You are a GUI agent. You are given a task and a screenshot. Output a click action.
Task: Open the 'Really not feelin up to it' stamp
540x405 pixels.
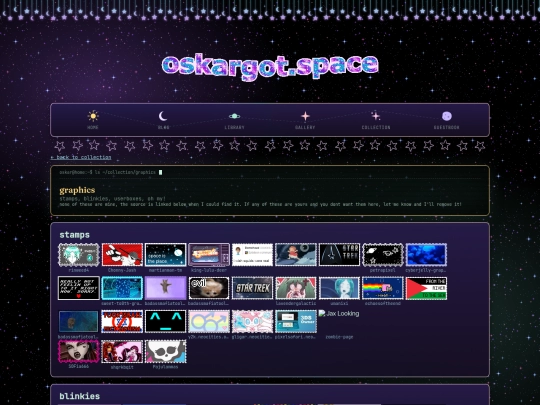coord(79,288)
